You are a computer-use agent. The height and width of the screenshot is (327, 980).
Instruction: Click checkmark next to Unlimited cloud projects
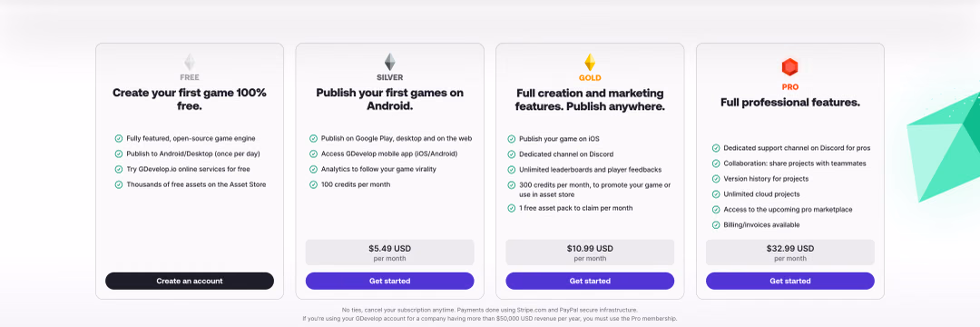coord(716,194)
